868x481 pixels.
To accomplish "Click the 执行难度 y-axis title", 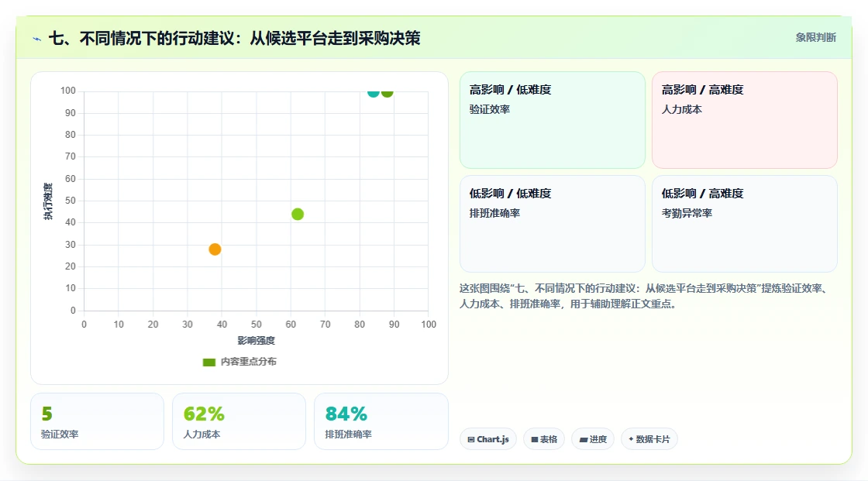I will pyautogui.click(x=48, y=201).
